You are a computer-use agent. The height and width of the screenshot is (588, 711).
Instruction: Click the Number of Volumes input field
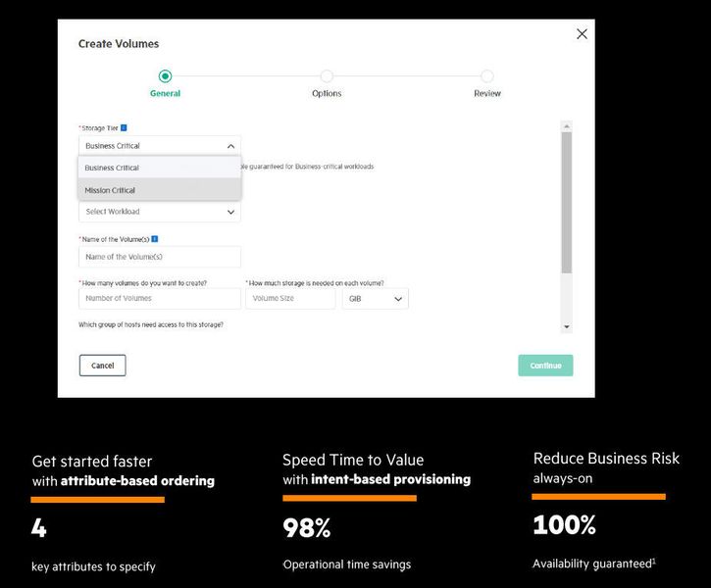coord(160,299)
